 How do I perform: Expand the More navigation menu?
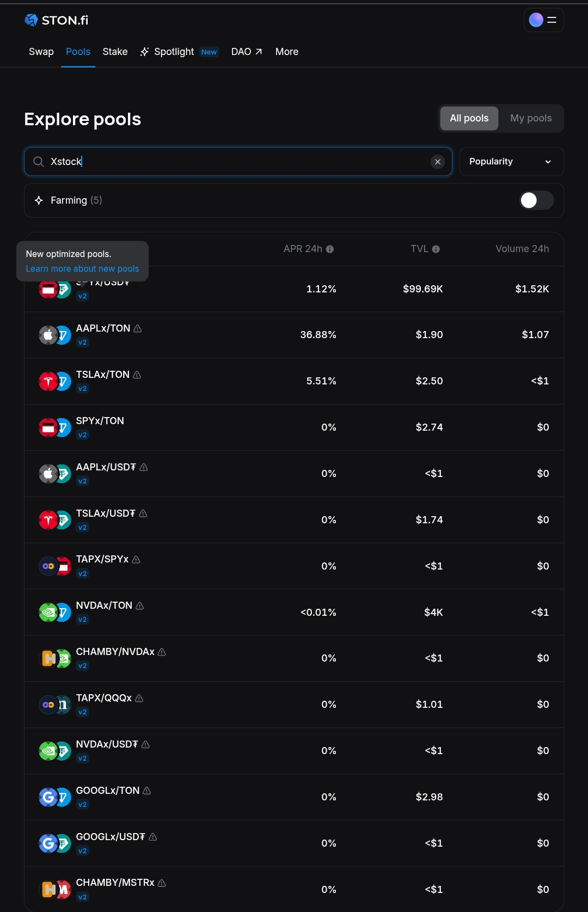tap(287, 52)
